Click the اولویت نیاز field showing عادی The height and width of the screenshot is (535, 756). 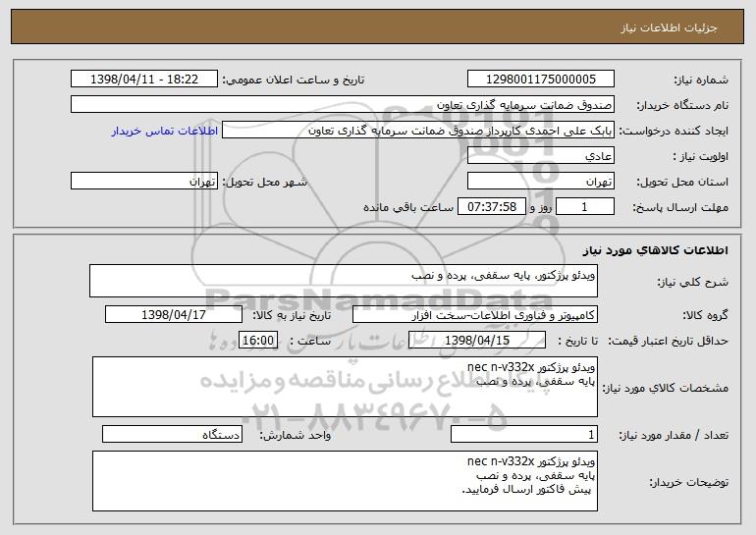[540, 156]
